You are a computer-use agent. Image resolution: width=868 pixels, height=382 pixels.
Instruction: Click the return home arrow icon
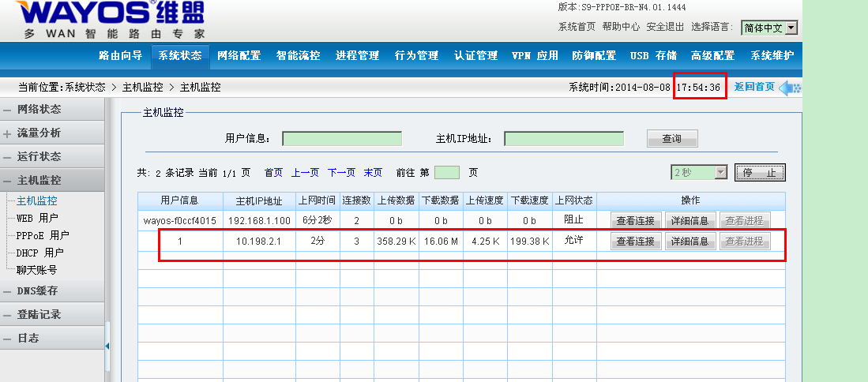tap(789, 87)
